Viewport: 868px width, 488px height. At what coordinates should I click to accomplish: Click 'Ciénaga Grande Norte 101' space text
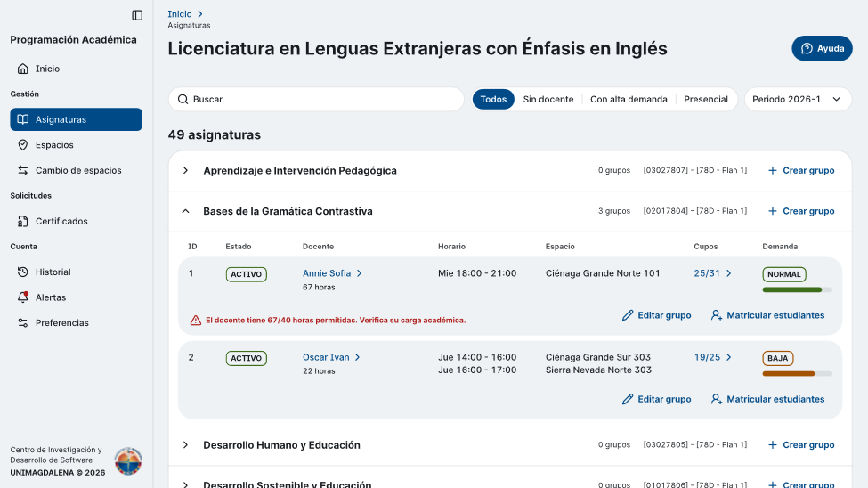[x=603, y=273]
